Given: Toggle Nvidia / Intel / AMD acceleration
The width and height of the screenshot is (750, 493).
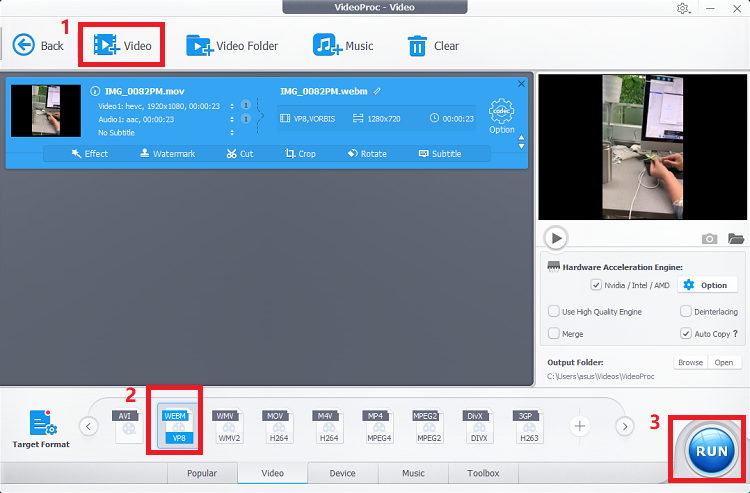Looking at the screenshot, I should click(x=596, y=285).
